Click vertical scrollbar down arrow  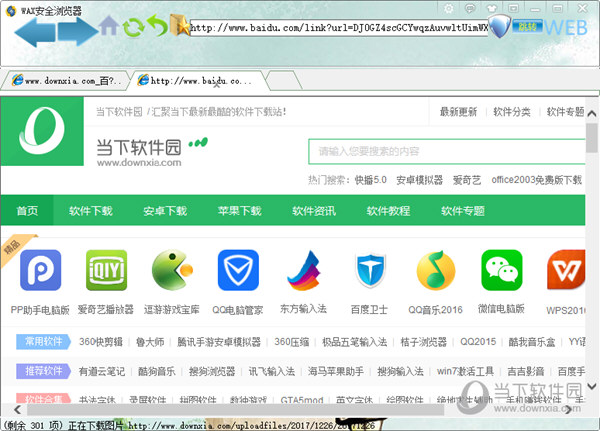coord(592,386)
